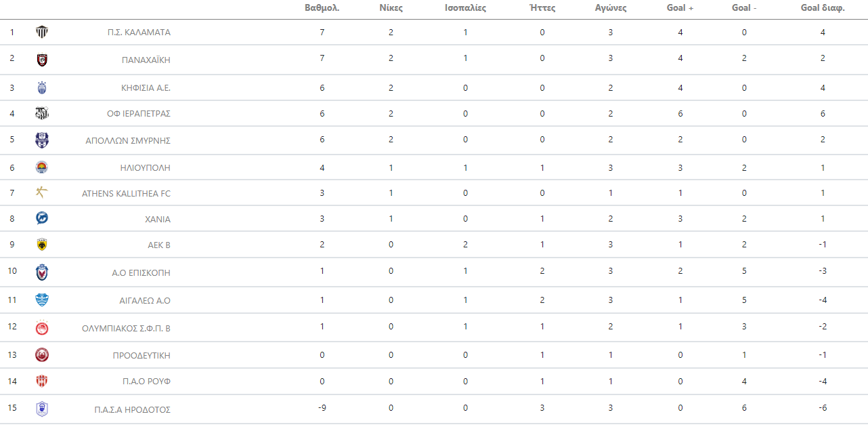Click the Π.Α.Σ.Α Ηρόδοτος team crest
The height and width of the screenshot is (427, 868).
click(x=42, y=409)
